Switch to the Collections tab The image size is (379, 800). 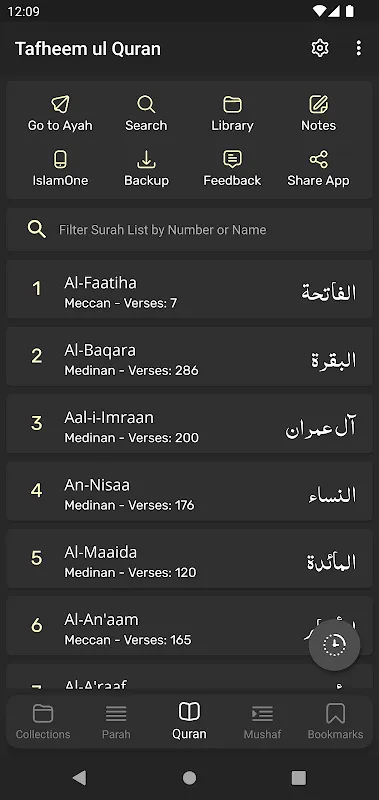pyautogui.click(x=43, y=721)
